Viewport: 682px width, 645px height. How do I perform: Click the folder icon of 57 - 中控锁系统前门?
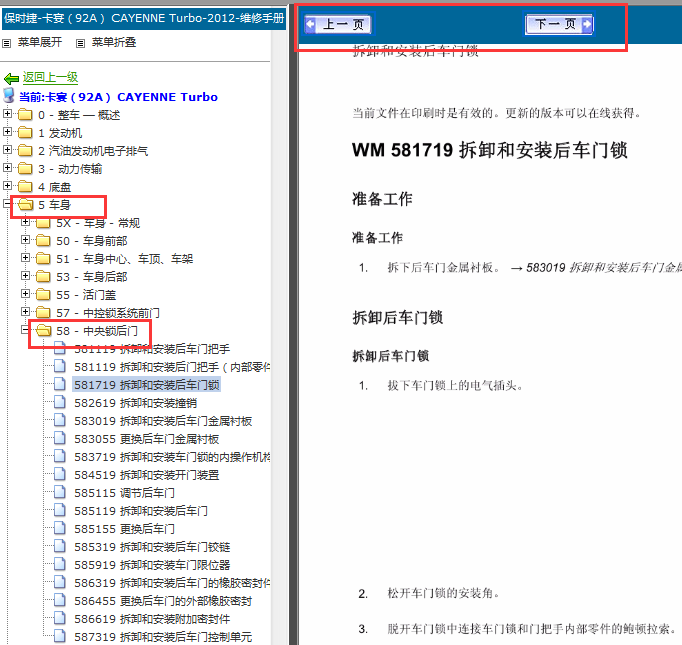tap(43, 313)
